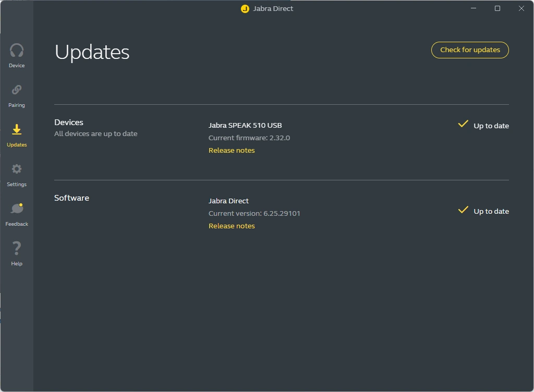Select the Updates download arrow icon
Viewport: 534px width, 392px height.
pos(17,130)
